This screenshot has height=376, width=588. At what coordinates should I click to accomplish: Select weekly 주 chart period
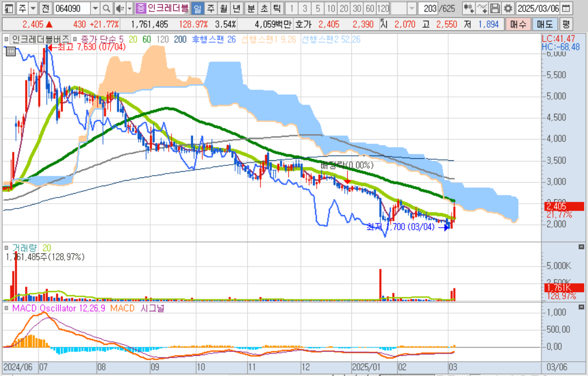tap(211, 8)
